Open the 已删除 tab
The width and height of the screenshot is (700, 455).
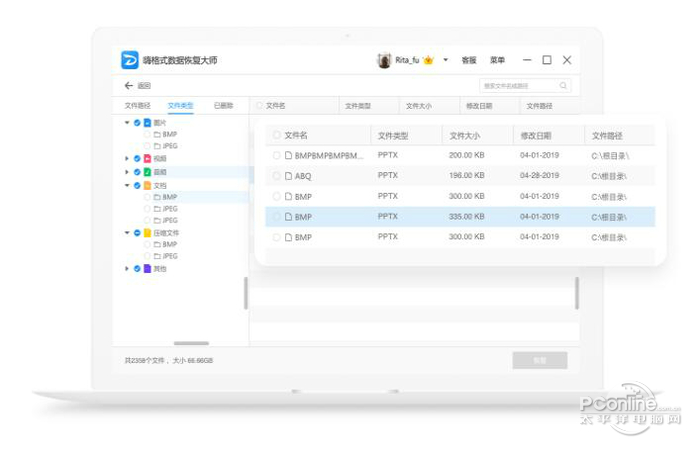(x=223, y=106)
